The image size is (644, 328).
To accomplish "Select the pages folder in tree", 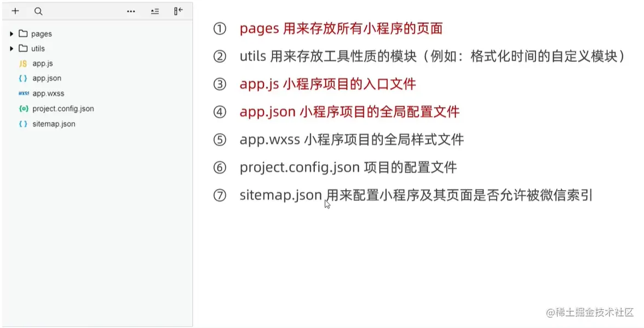I will click(41, 34).
